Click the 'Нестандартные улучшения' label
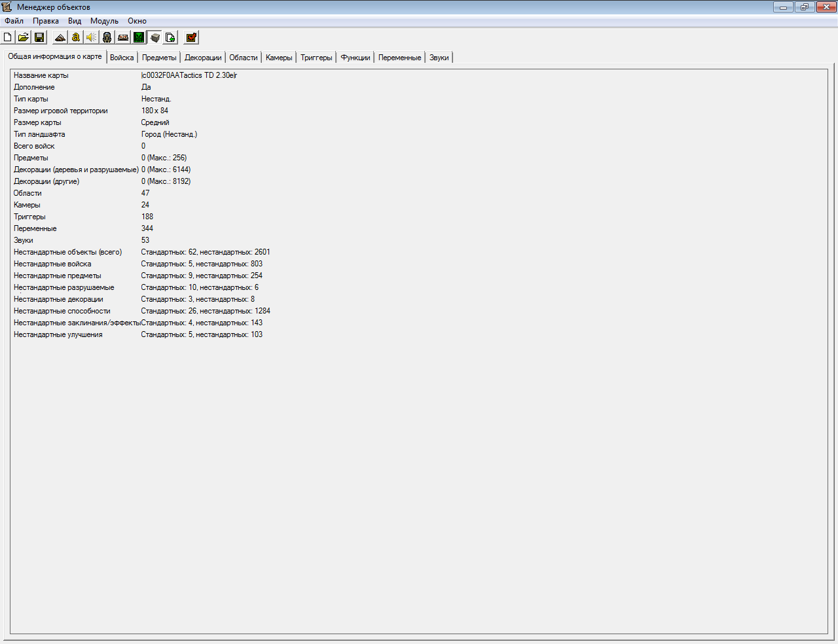Image resolution: width=838 pixels, height=644 pixels. pyautogui.click(x=58, y=334)
